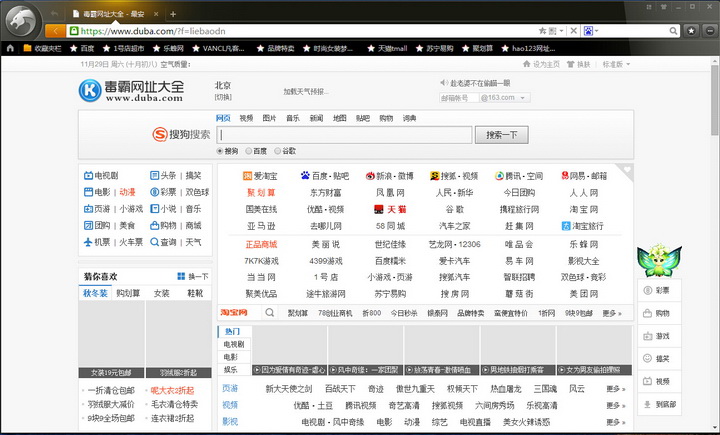720x435 pixels.
Task: Click the 邮箱帐号 email input field
Action: (458, 97)
